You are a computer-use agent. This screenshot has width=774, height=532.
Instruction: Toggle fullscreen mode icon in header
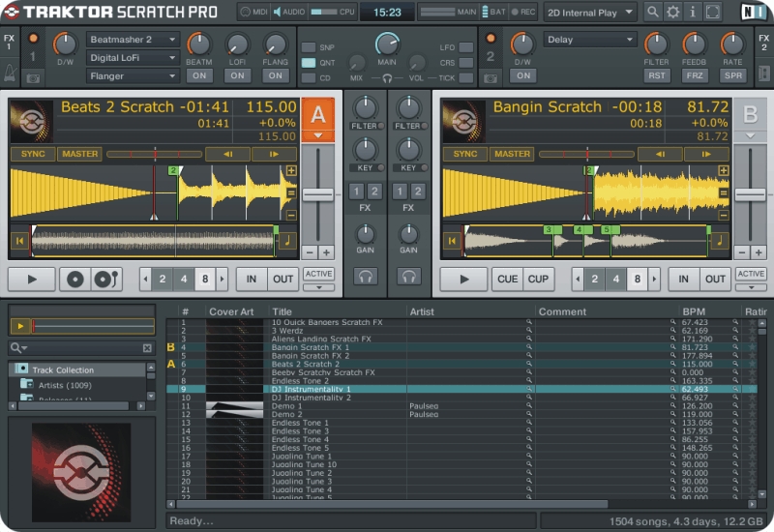(x=713, y=13)
